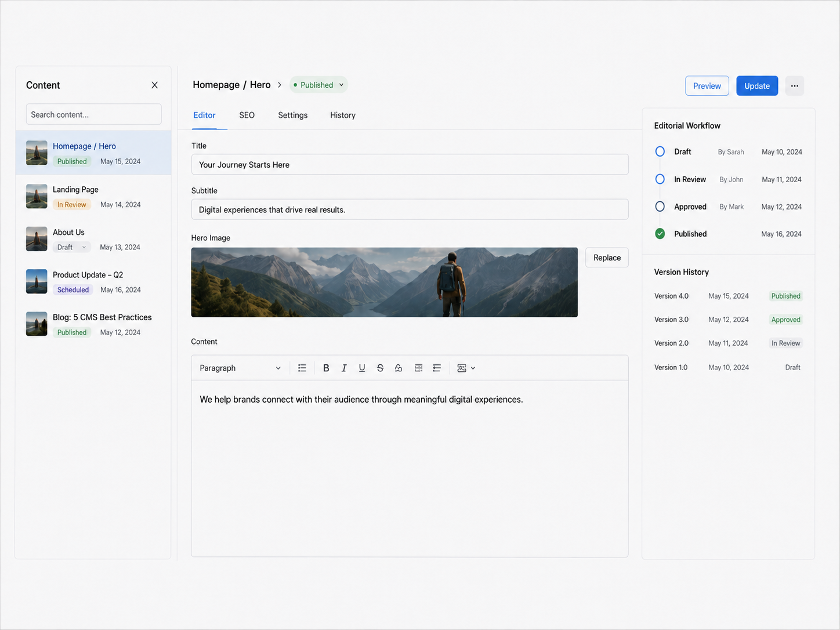Select Landing Page in content list
This screenshot has height=630, width=840.
tap(93, 197)
